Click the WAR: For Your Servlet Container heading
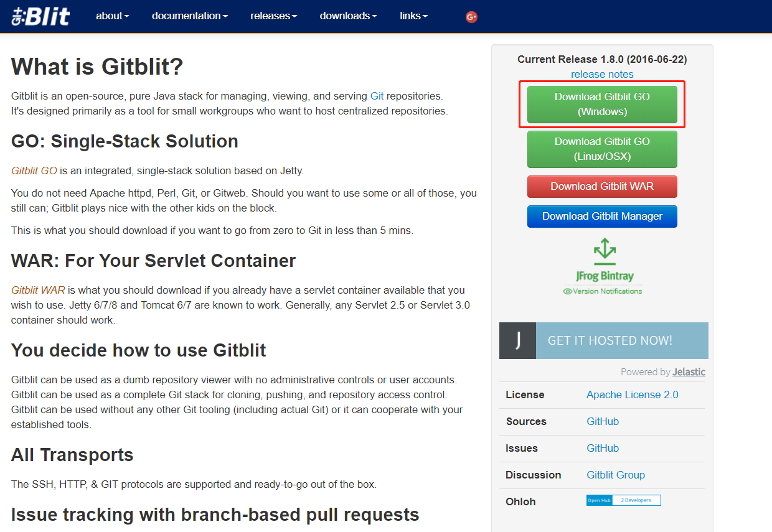The width and height of the screenshot is (772, 532). (x=153, y=261)
